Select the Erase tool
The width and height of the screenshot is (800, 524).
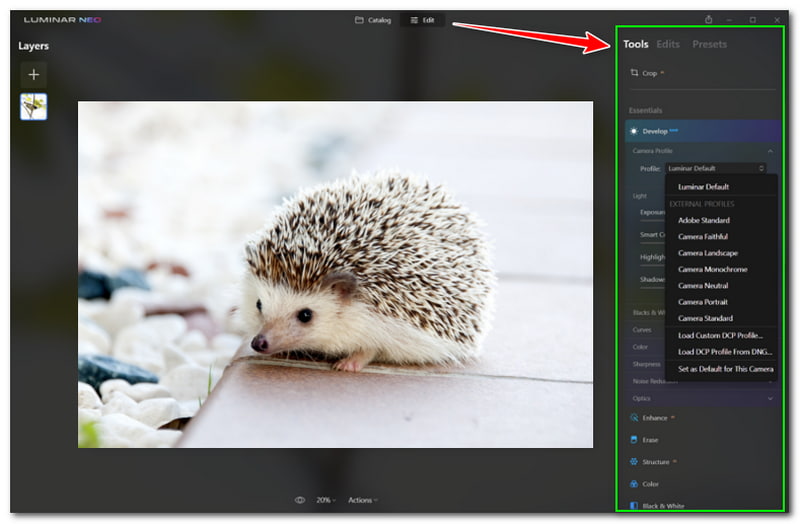(634, 440)
